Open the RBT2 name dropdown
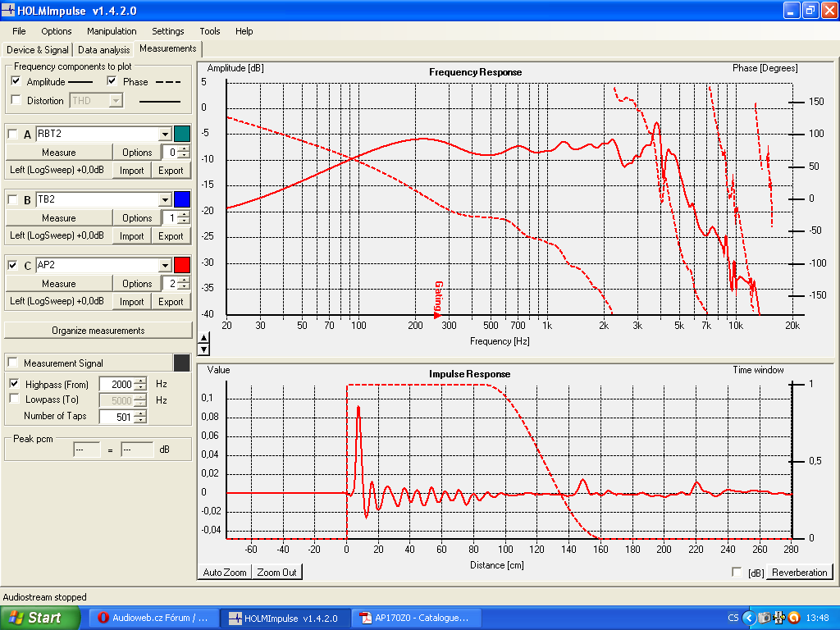 (165, 134)
